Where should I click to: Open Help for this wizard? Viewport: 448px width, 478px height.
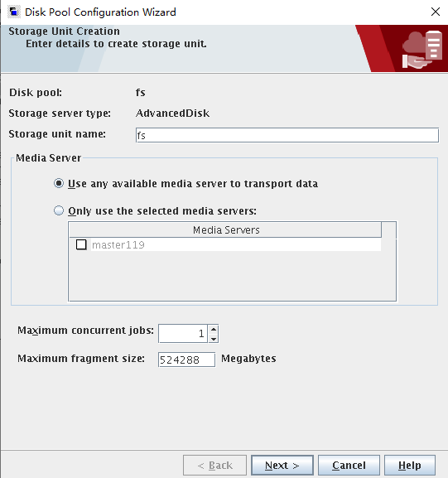tap(410, 466)
